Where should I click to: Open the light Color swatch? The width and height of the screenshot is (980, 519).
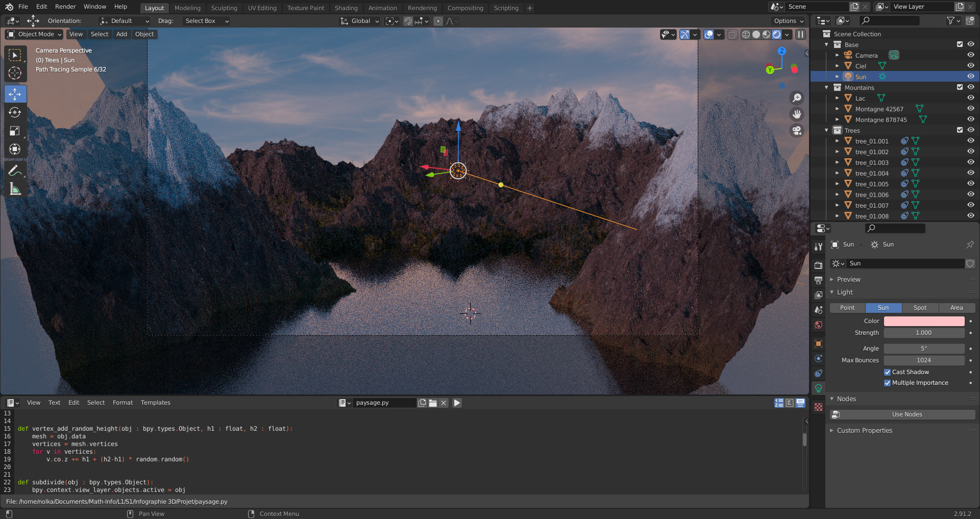click(x=924, y=321)
